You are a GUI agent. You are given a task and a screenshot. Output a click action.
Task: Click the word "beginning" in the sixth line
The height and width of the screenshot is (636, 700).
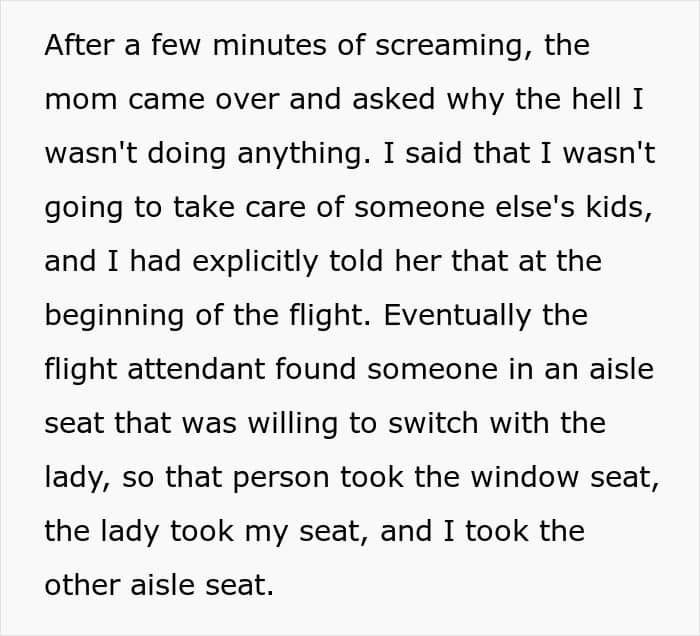114,317
